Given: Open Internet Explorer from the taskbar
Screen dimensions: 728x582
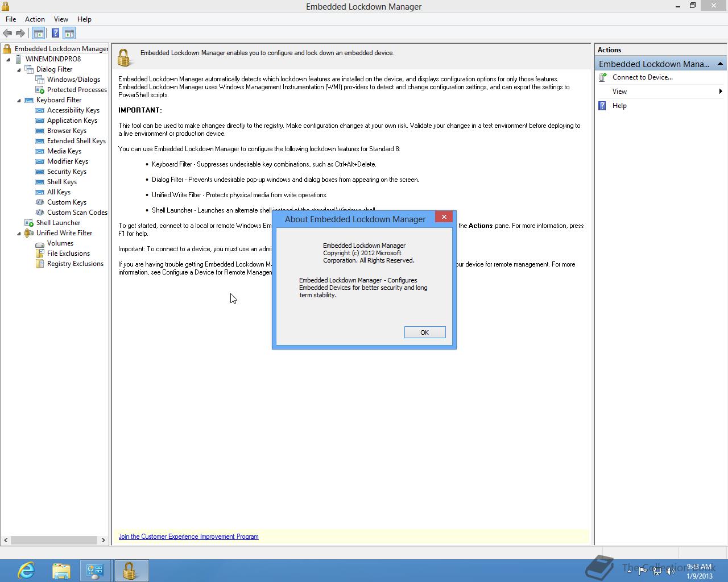Looking at the screenshot, I should point(26,571).
